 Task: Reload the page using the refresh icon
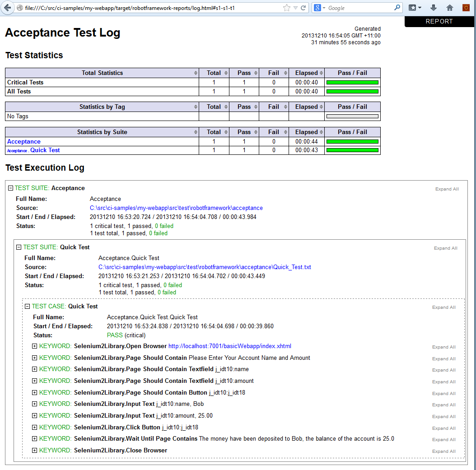pyautogui.click(x=303, y=8)
